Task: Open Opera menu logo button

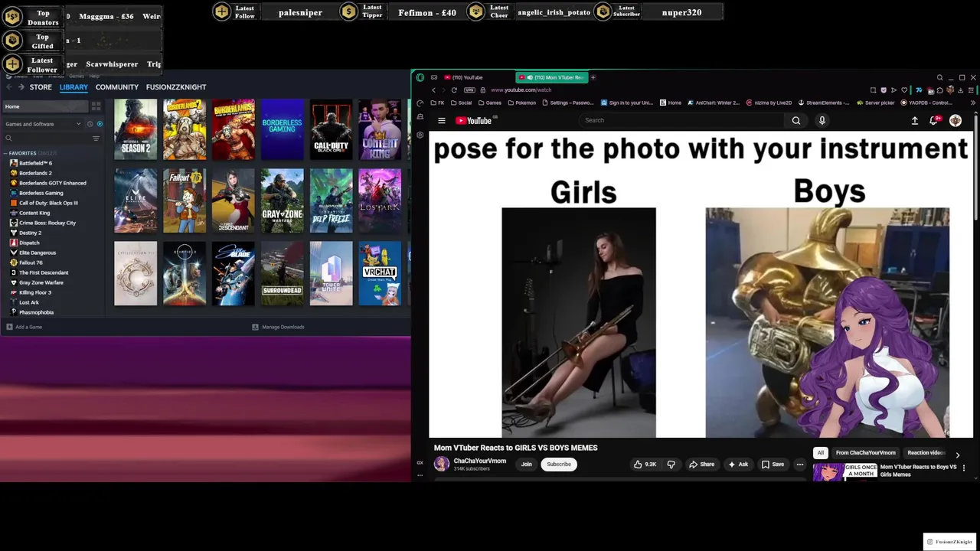Action: (x=420, y=77)
